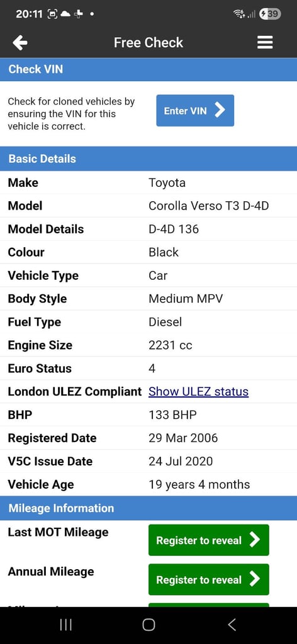Tap Android home button

(x=148, y=625)
